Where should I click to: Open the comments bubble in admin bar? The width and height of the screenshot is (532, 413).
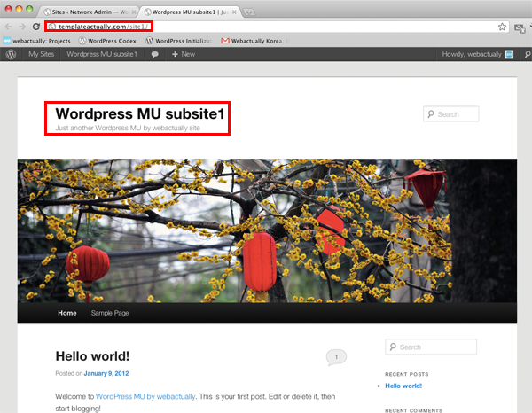(x=155, y=55)
